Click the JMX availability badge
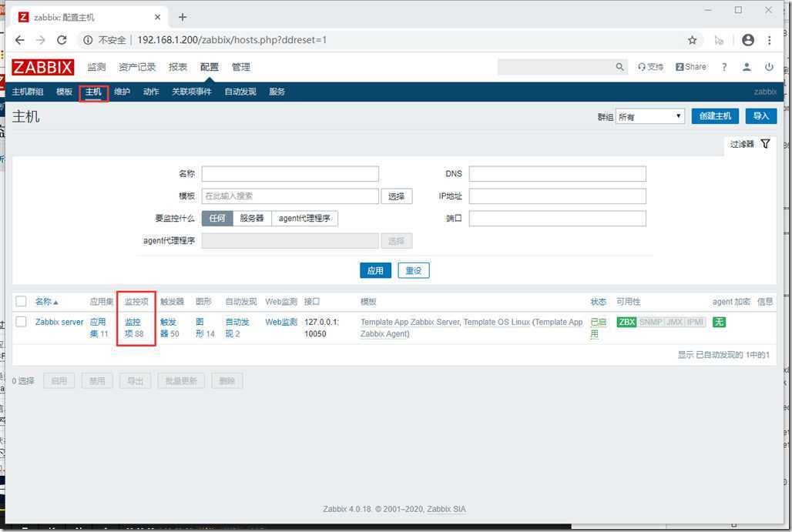Screen dimensions: 792x532 pos(674,322)
